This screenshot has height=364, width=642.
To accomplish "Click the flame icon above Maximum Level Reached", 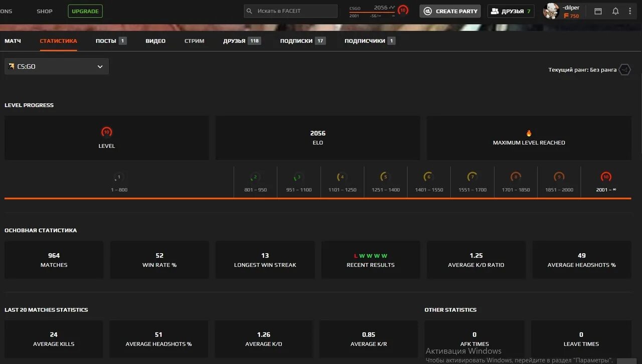I will click(529, 133).
